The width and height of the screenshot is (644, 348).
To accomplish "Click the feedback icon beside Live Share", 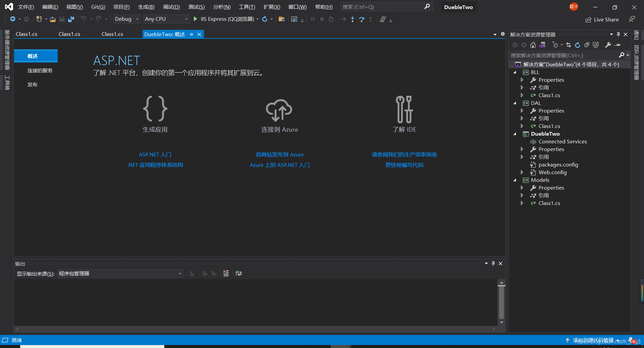I will [632, 19].
